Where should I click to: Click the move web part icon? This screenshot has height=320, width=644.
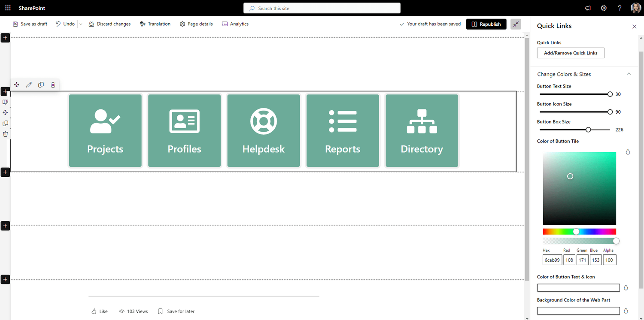[x=17, y=85]
